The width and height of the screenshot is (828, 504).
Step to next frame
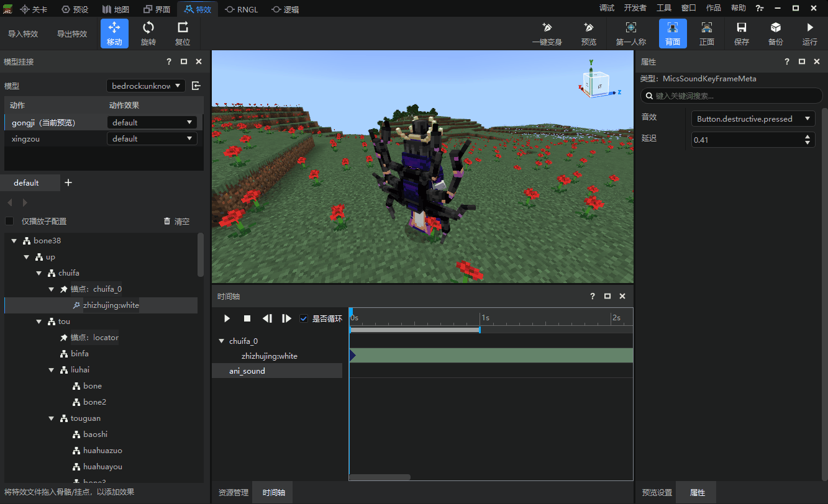pos(286,318)
